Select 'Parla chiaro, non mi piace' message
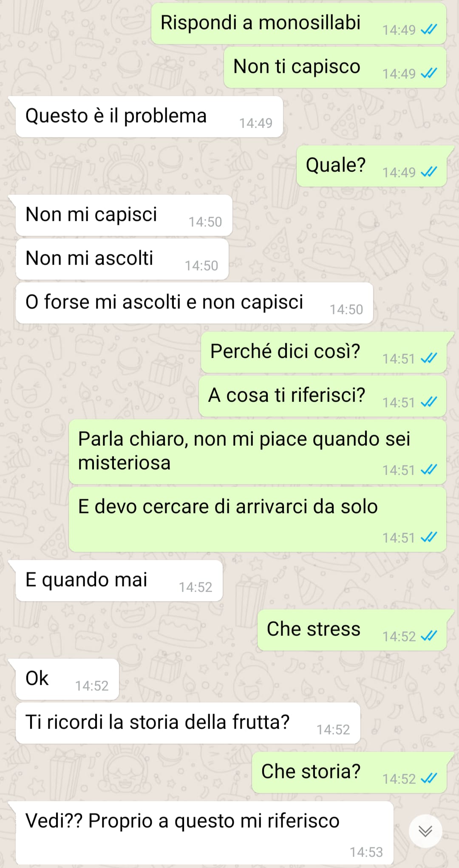This screenshot has width=459, height=868. pos(258,452)
